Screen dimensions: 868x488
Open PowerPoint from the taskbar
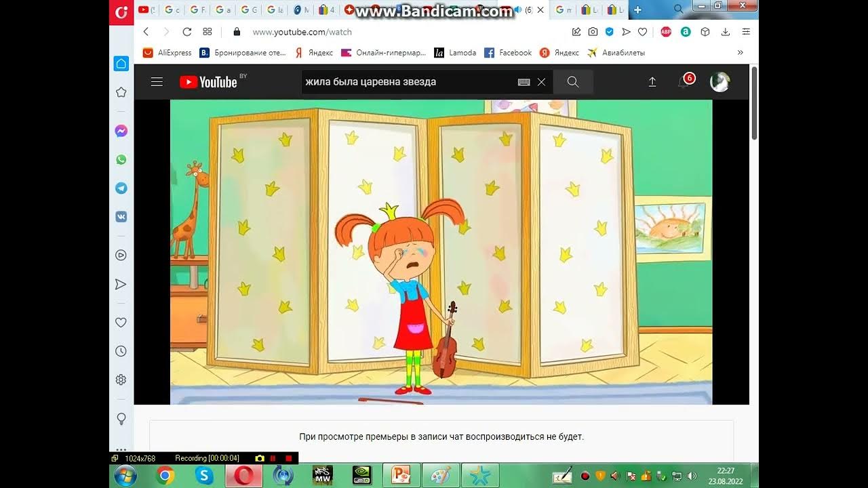point(401,476)
